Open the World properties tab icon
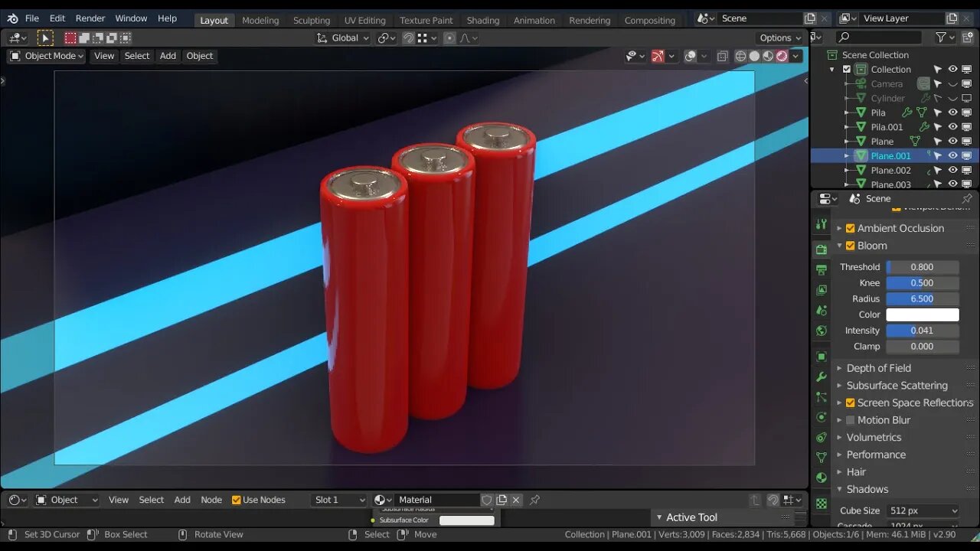Screen dimensions: 980x551 click(822, 331)
